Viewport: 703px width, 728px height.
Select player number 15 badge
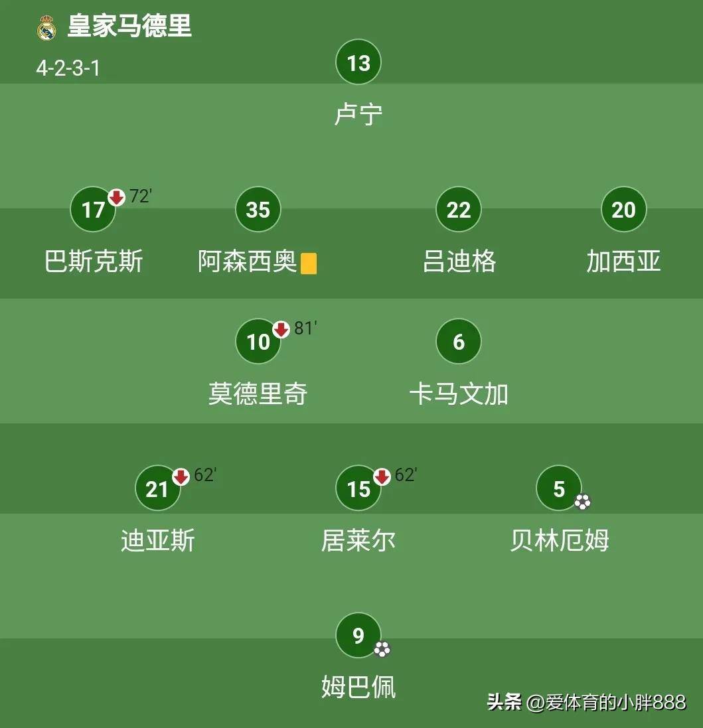tap(358, 489)
